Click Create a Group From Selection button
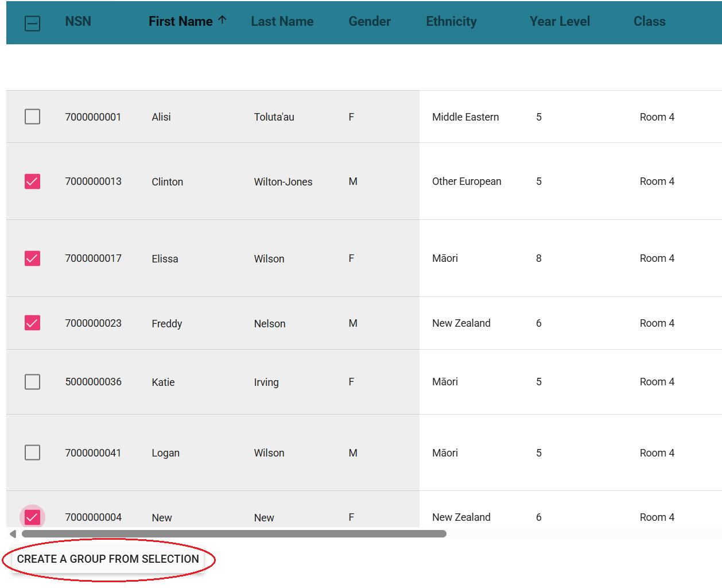 coord(108,559)
